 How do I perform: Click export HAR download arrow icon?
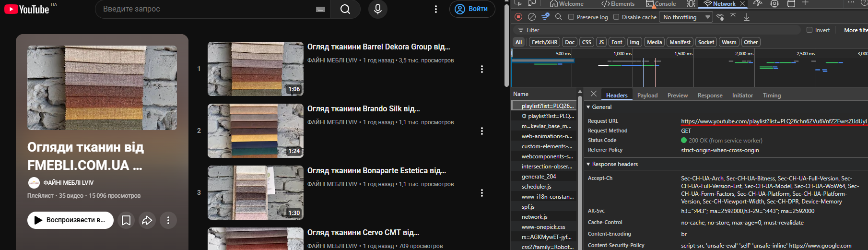747,17
